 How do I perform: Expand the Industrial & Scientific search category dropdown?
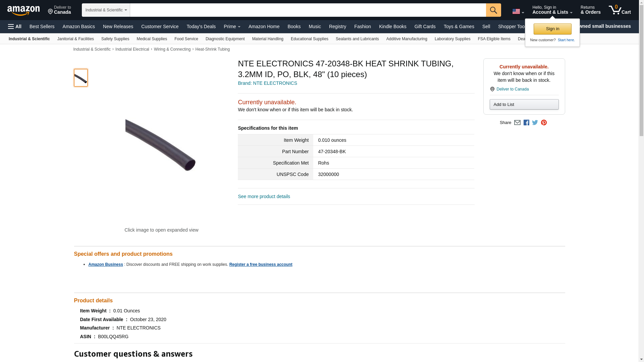click(x=106, y=10)
